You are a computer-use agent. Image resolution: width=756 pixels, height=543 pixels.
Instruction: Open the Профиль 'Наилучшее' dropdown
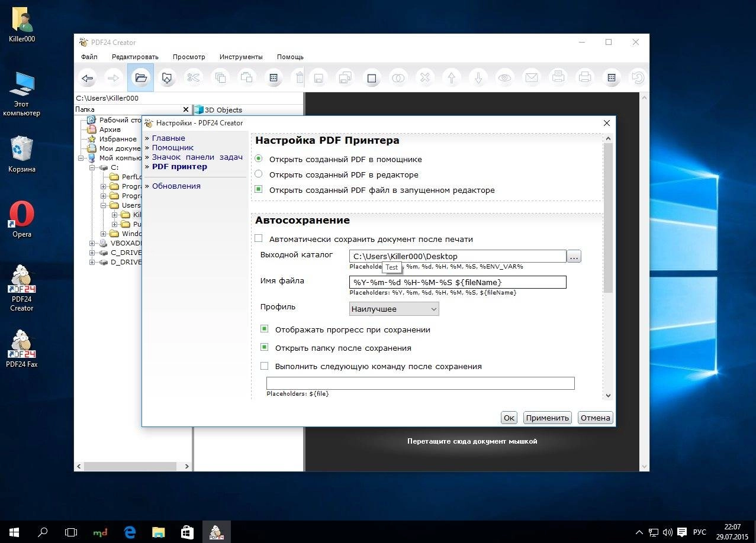[394, 309]
